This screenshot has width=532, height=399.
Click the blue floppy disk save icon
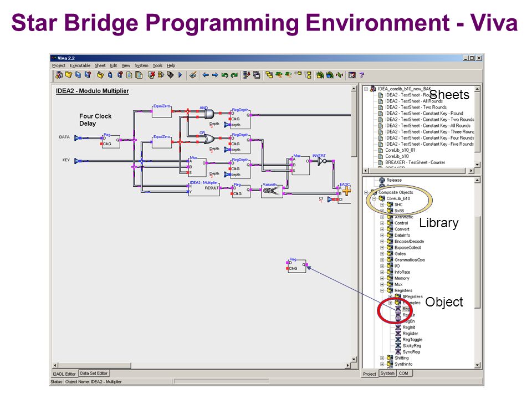78,75
